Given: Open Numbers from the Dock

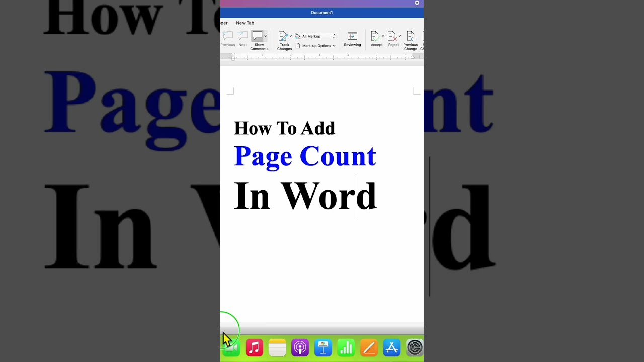Looking at the screenshot, I should click(x=346, y=347).
